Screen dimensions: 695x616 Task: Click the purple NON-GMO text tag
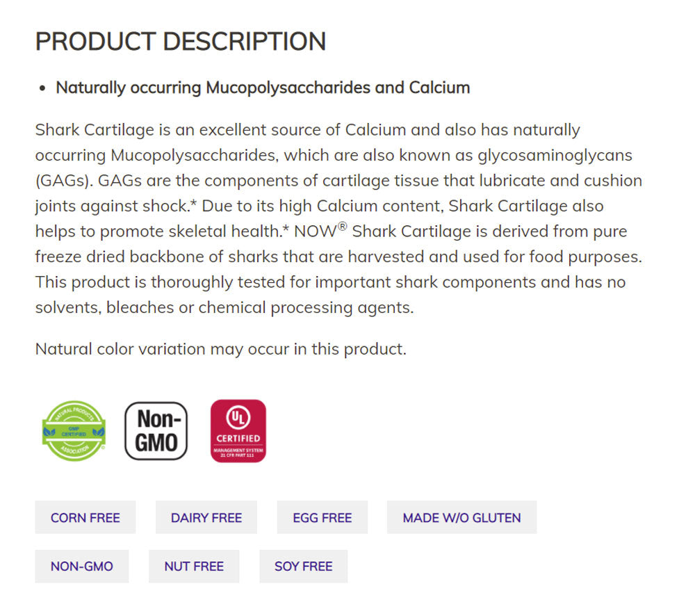pos(82,566)
